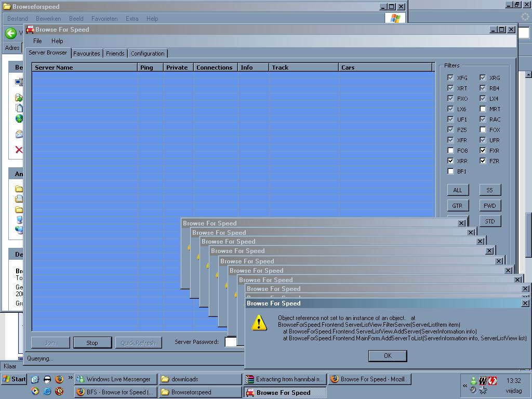Click the GTR filter button
The height and width of the screenshot is (399, 532).
[x=457, y=206]
